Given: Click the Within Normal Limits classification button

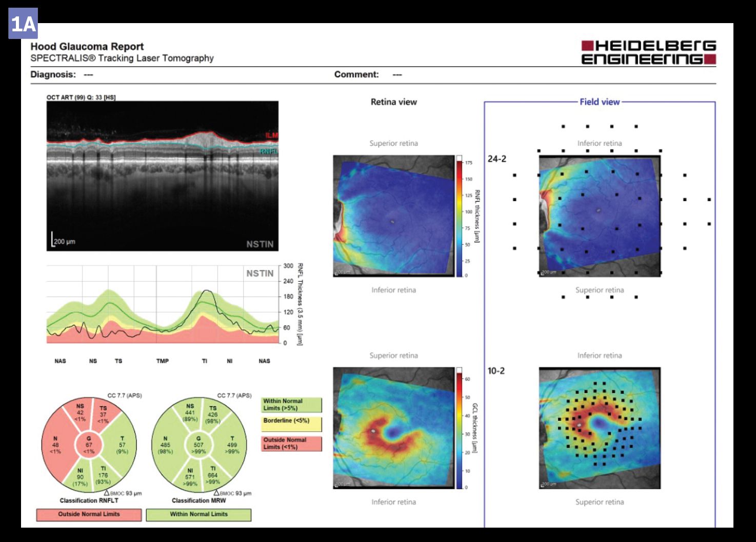Looking at the screenshot, I should click(199, 514).
